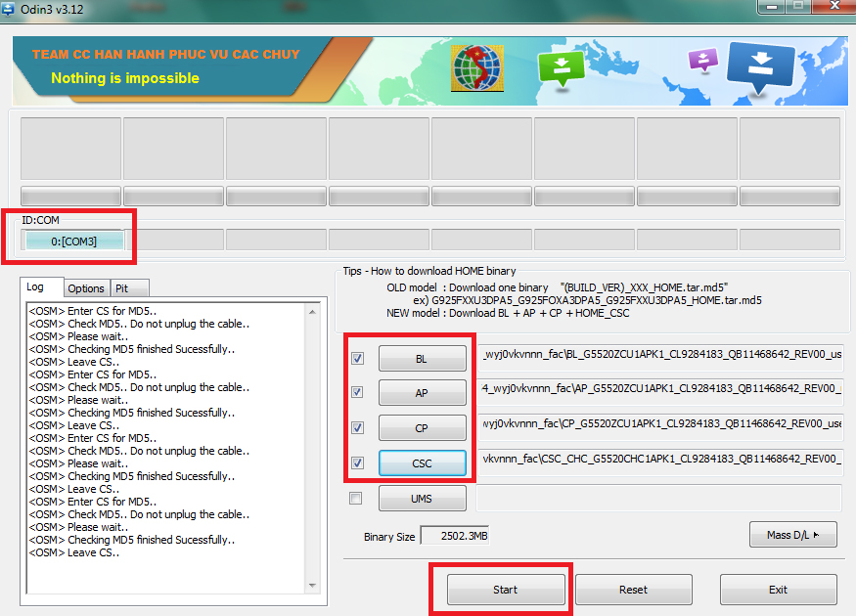Click the green download bubble icon
This screenshot has height=616, width=856.
(x=562, y=68)
